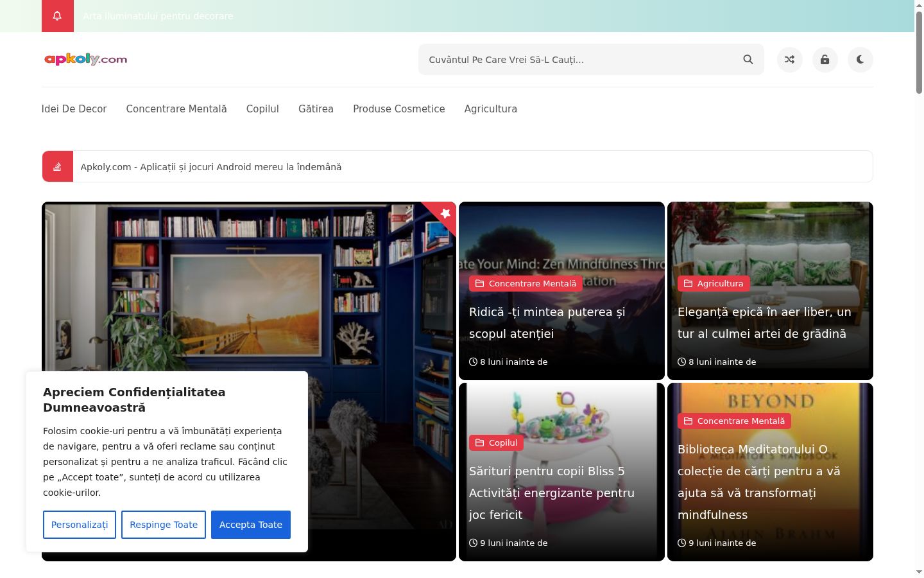Open a random article with shuffle icon
Image resolution: width=924 pixels, height=578 pixels.
(790, 60)
